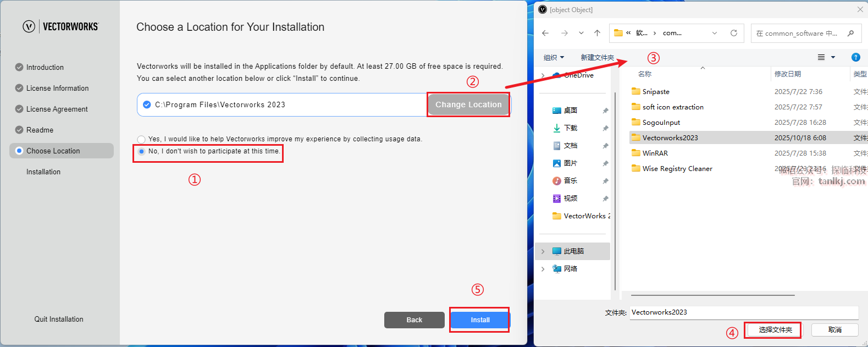Click 新建文件夹 to create new folder
Image resolution: width=868 pixels, height=347 pixels.
(597, 57)
